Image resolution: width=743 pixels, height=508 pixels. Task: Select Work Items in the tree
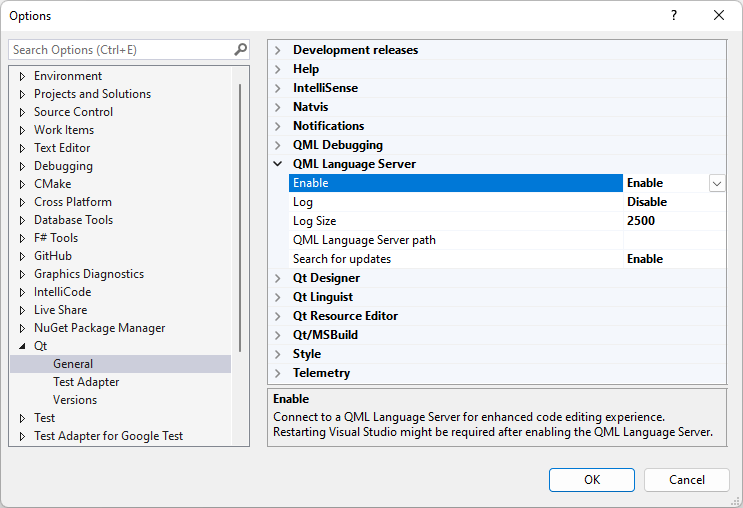point(64,130)
